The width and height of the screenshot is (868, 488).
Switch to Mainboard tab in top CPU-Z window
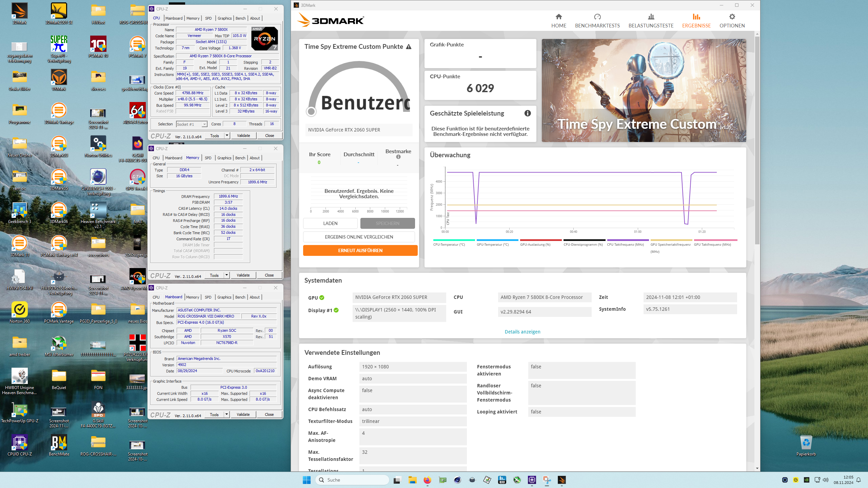point(174,18)
